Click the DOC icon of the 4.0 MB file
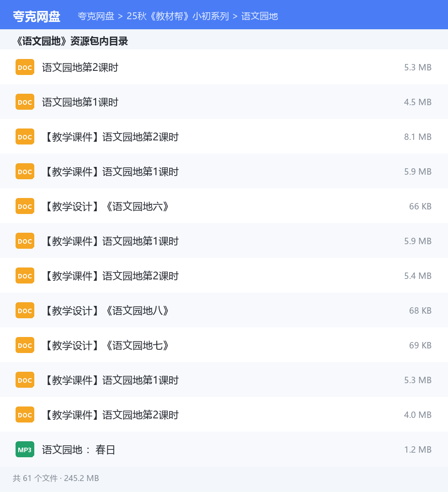The width and height of the screenshot is (448, 492). coord(25,415)
